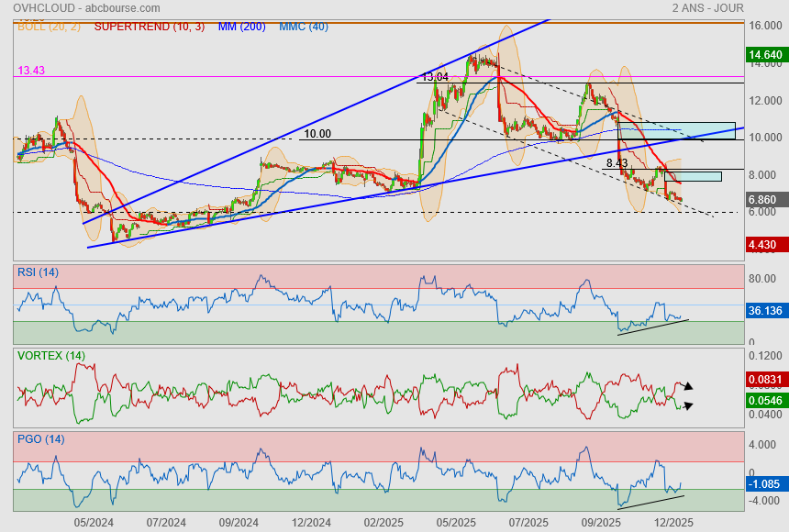Image resolution: width=789 pixels, height=532 pixels.
Task: Open the 2 ANS - JOUR period selector
Action: pos(707,8)
